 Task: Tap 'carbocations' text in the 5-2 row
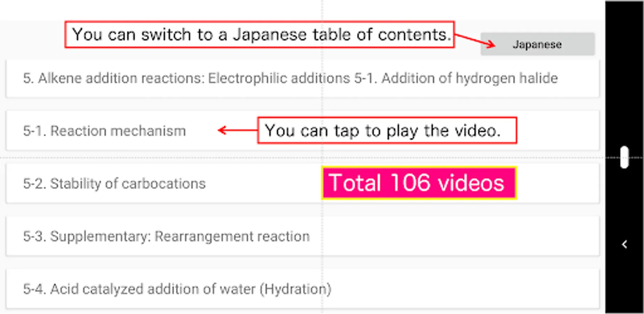click(164, 184)
